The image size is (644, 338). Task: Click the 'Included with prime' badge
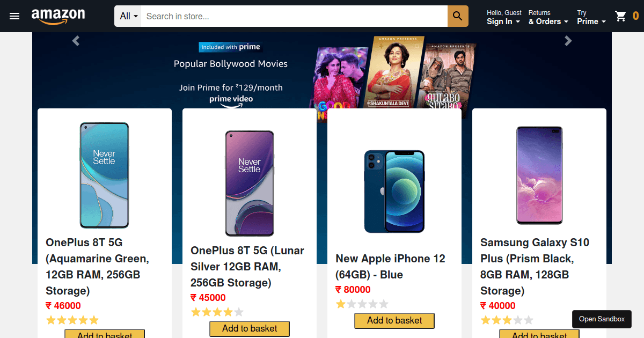(230, 47)
